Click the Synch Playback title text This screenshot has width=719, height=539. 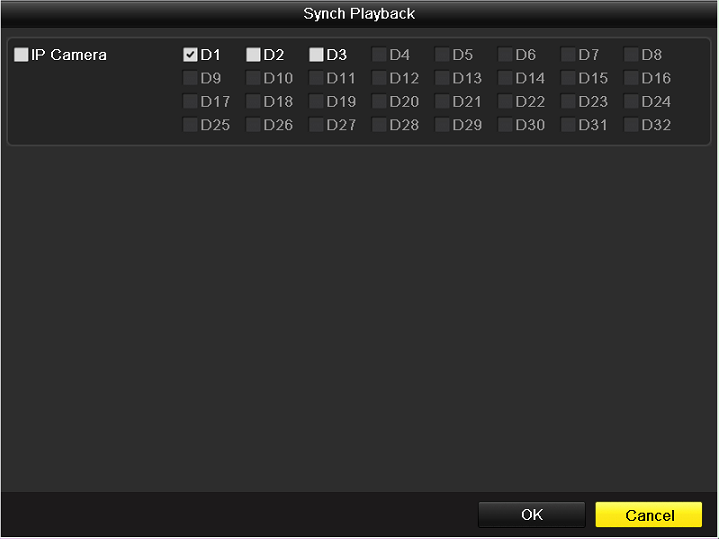(x=359, y=14)
